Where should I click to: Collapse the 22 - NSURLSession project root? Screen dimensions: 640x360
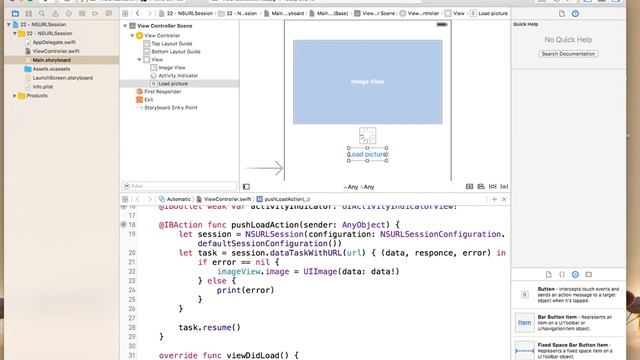(x=8, y=24)
